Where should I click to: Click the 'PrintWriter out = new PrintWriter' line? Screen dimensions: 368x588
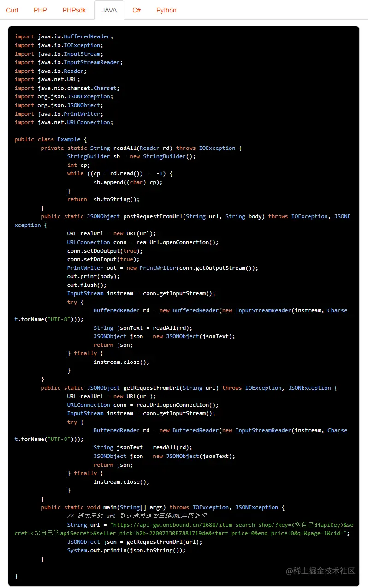pos(163,268)
